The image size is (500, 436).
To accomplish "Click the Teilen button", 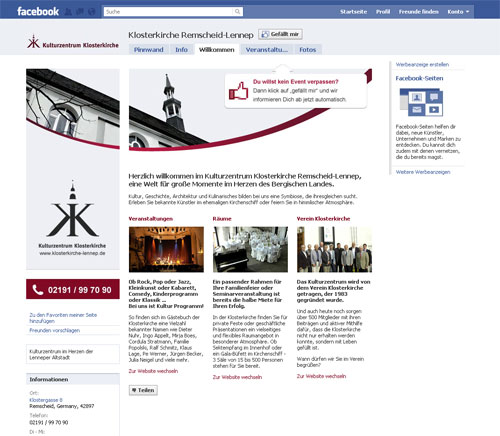I will 143,390.
